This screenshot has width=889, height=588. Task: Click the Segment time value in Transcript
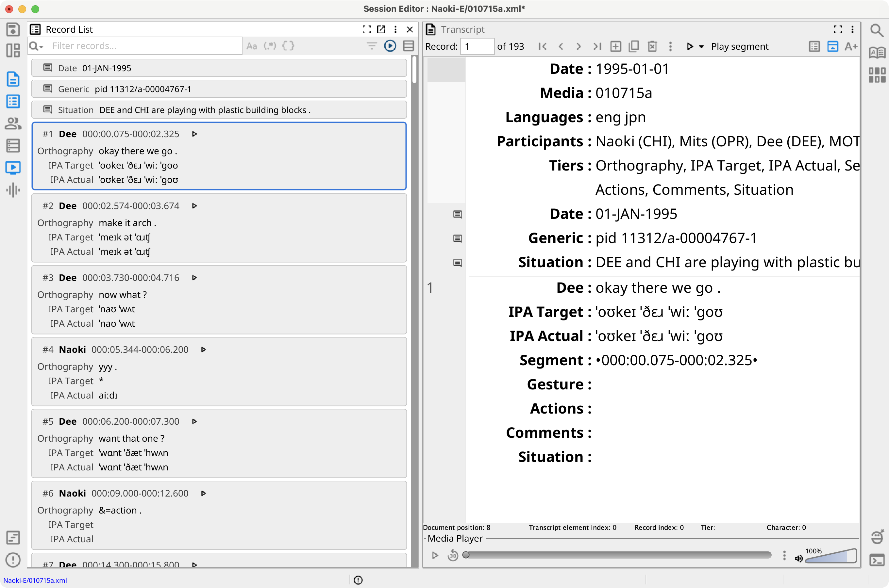[677, 360]
